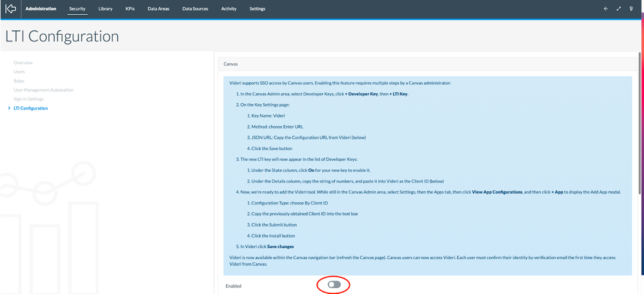View the Activity tab

(x=229, y=8)
